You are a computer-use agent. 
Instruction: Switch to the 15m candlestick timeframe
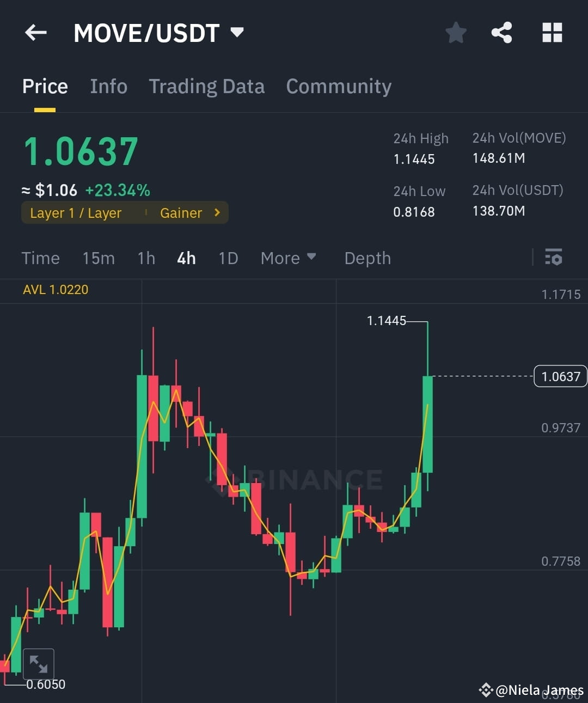pyautogui.click(x=99, y=258)
